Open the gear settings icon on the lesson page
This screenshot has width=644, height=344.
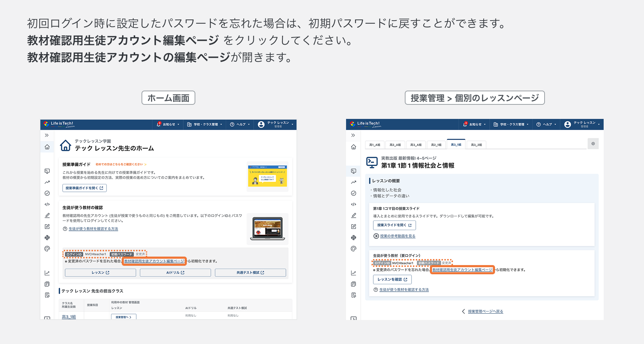click(593, 144)
